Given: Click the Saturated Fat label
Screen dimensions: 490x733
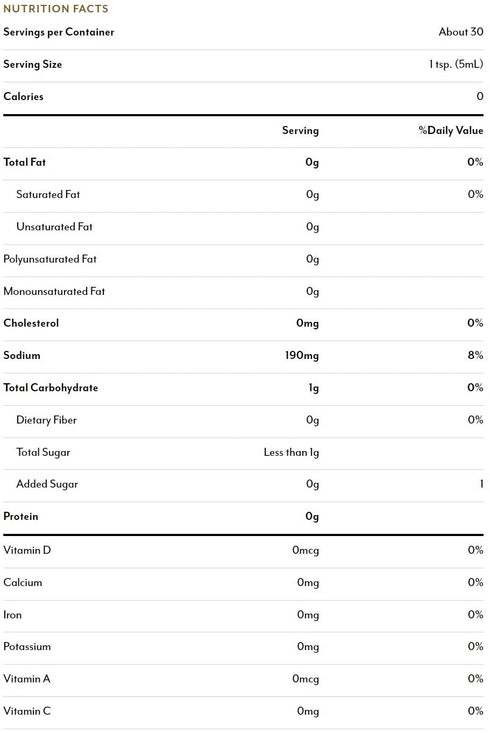Looking at the screenshot, I should (x=48, y=194).
